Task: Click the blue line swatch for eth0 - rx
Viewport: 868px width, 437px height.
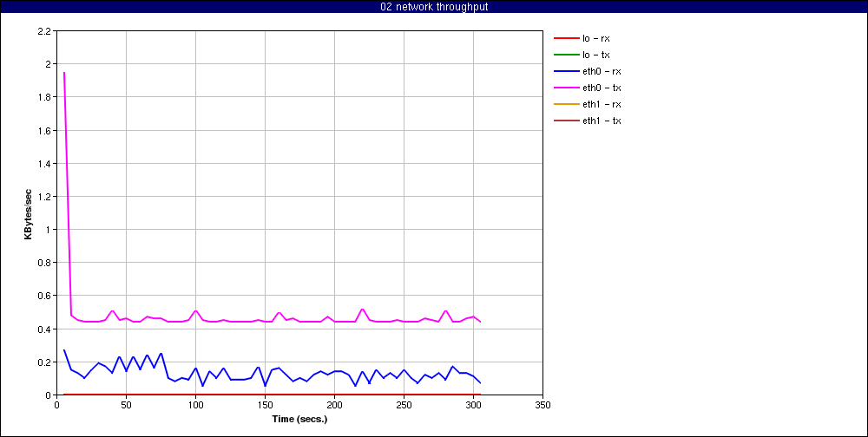Action: 566,71
